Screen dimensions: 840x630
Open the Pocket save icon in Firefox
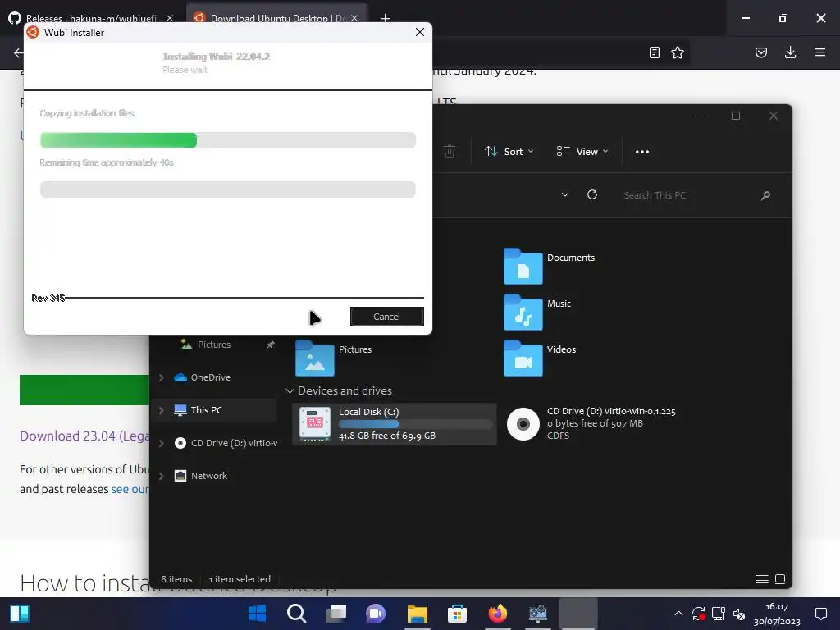point(761,52)
